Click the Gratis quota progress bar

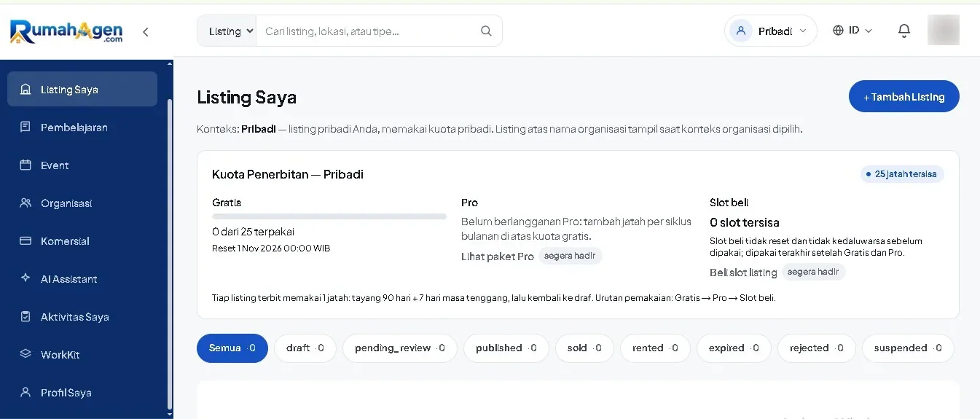click(x=329, y=216)
